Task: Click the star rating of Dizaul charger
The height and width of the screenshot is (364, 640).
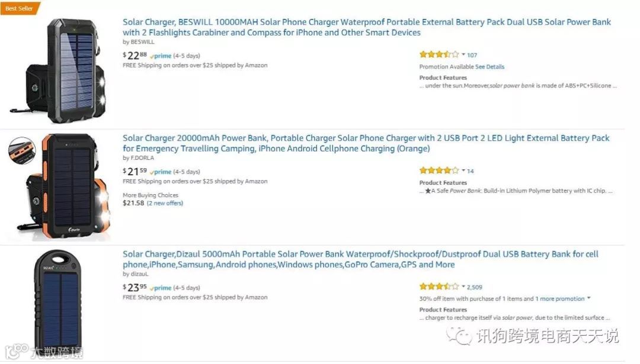Action: 439,286
